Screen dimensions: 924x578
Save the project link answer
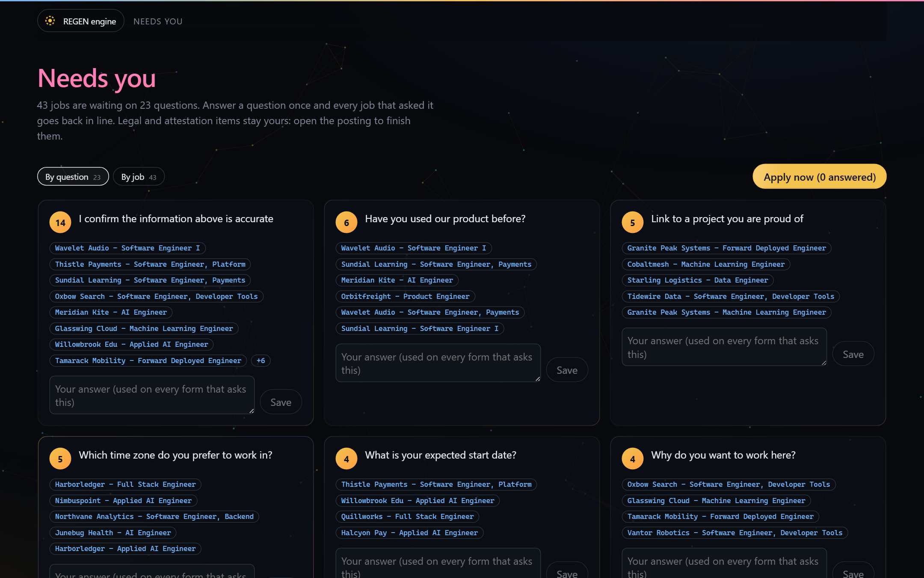[x=853, y=354]
